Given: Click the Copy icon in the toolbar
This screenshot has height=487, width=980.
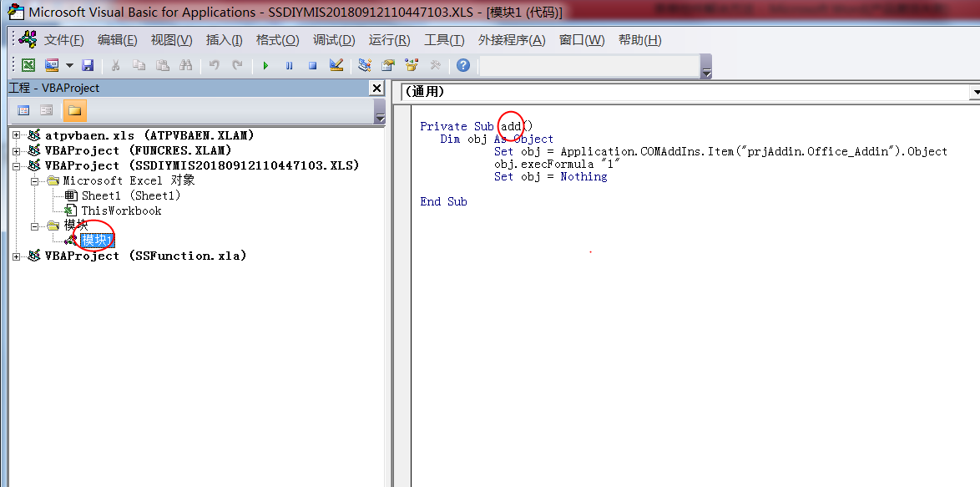Looking at the screenshot, I should [x=139, y=65].
